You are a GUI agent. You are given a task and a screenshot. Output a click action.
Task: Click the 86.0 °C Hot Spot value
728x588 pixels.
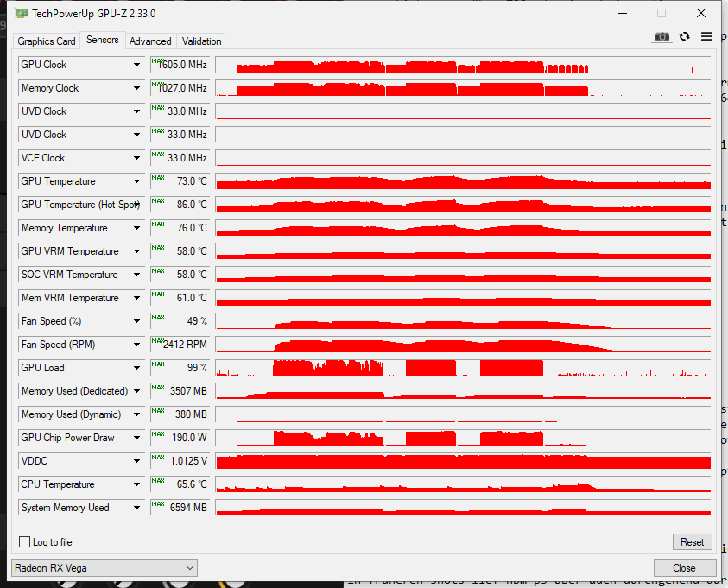[180, 204]
